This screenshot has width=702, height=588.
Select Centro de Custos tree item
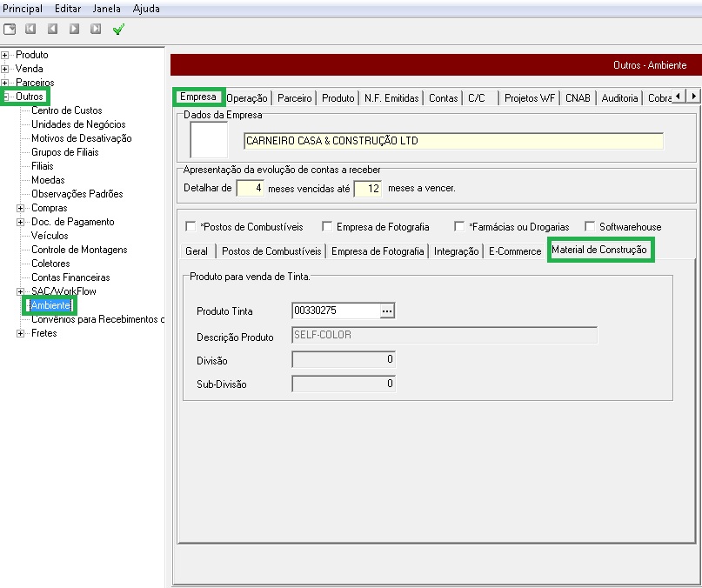pyautogui.click(x=67, y=110)
